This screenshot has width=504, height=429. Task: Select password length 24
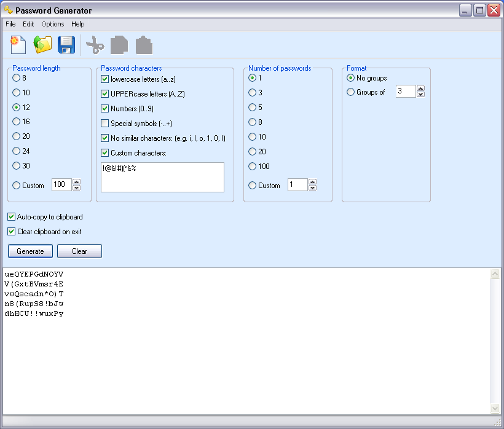pos(16,151)
